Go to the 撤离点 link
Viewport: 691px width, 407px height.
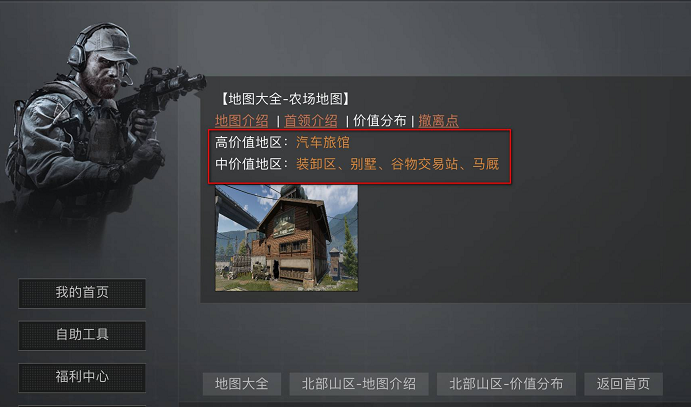coord(438,121)
